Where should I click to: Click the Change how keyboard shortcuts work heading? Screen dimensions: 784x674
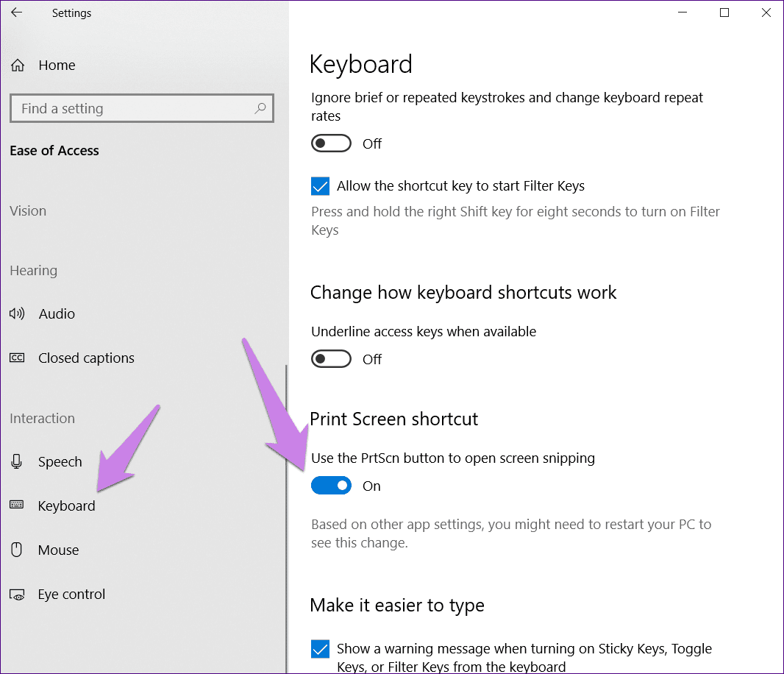463,293
